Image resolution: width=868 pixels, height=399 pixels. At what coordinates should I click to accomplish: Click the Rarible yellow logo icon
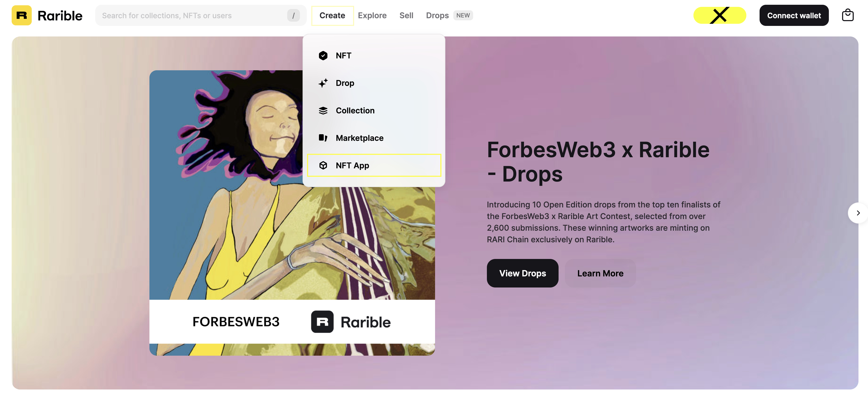22,16
